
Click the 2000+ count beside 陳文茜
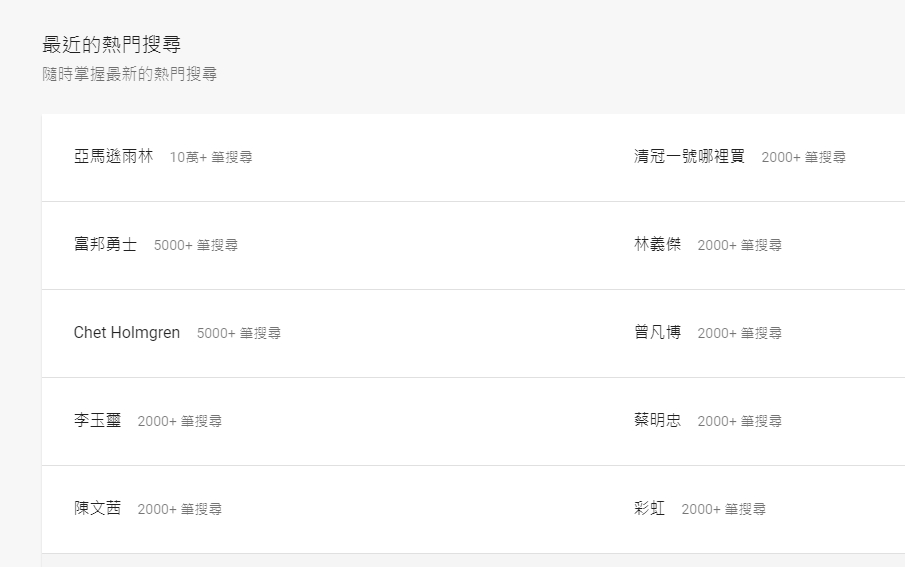[180, 510]
